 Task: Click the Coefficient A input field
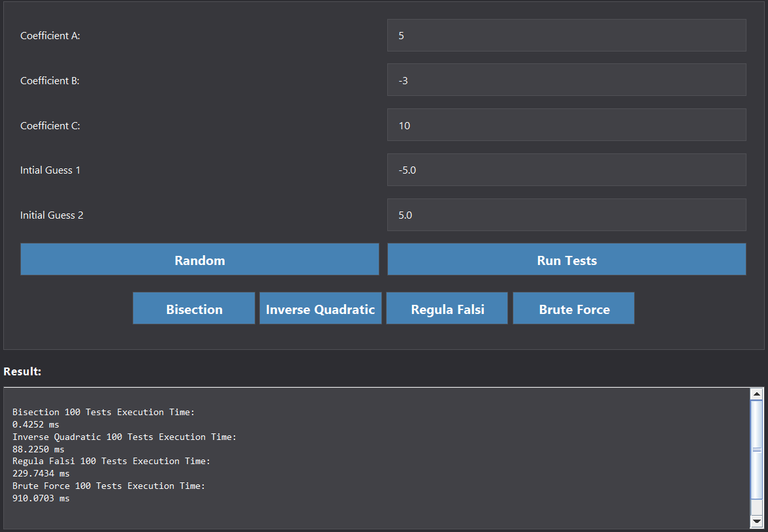point(566,35)
